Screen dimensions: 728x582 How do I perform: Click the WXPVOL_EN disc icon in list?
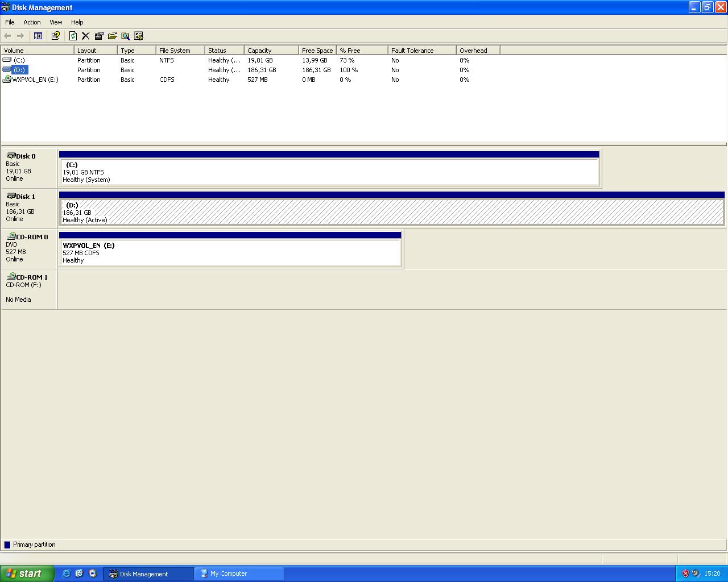point(7,80)
